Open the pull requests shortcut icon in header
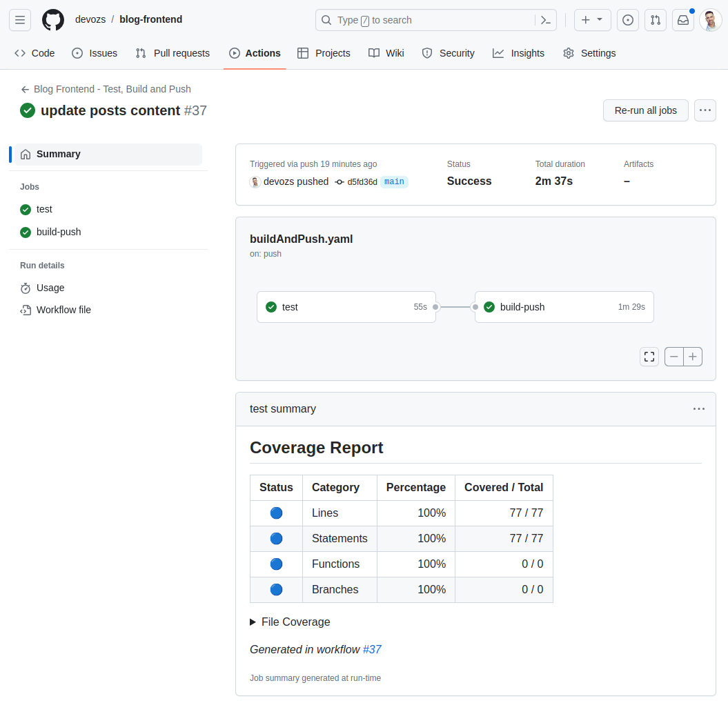Image resolution: width=728 pixels, height=703 pixels. (x=656, y=20)
